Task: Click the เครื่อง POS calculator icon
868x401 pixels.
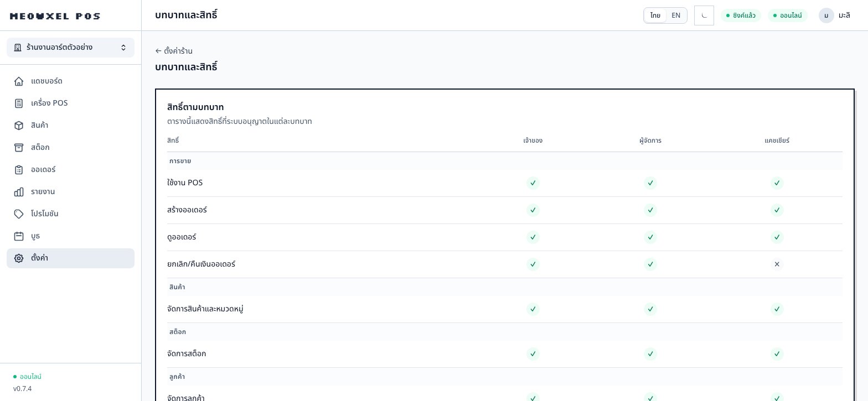Action: 19,103
